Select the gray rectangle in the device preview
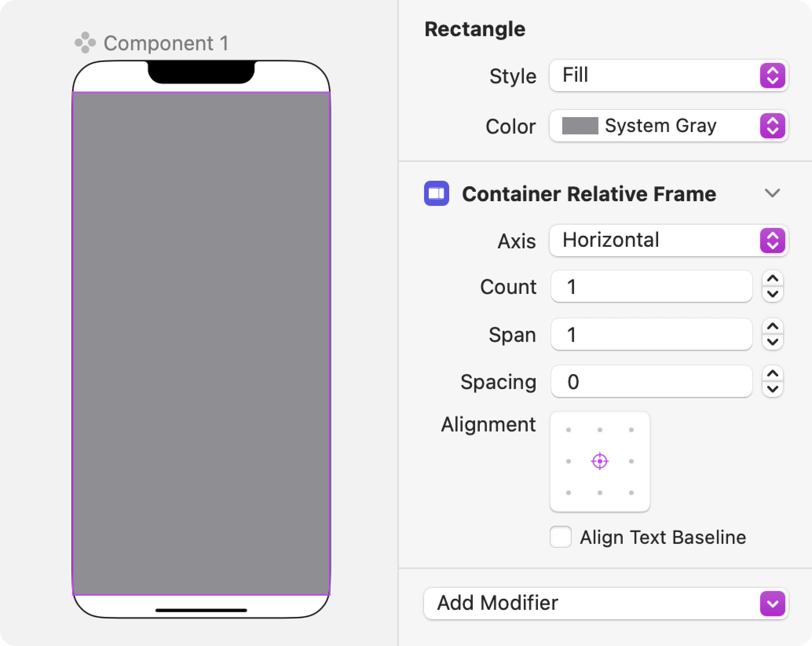The height and width of the screenshot is (646, 812). click(x=201, y=343)
